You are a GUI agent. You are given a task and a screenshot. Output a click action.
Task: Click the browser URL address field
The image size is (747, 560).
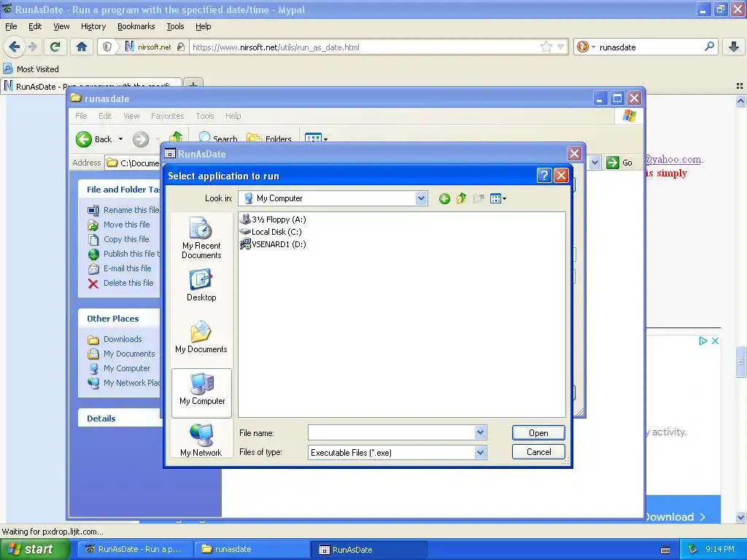[364, 47]
